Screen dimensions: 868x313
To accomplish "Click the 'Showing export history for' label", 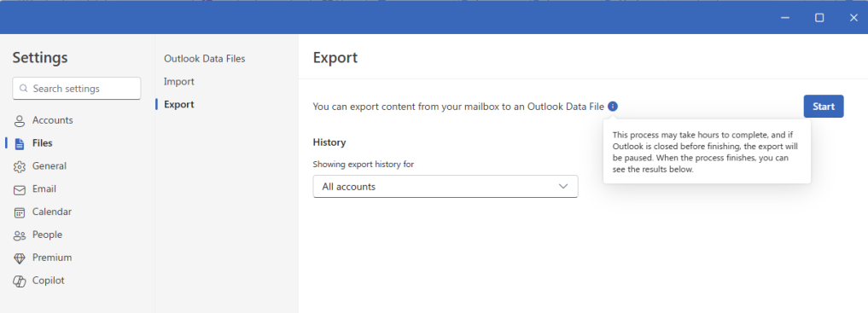I will pyautogui.click(x=363, y=165).
